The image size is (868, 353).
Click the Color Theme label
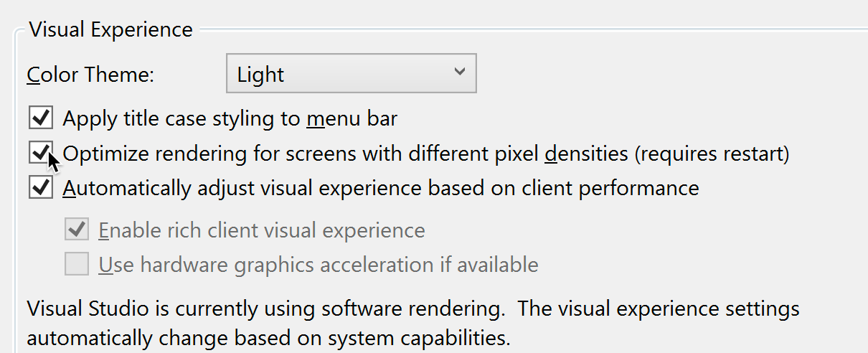[x=90, y=75]
